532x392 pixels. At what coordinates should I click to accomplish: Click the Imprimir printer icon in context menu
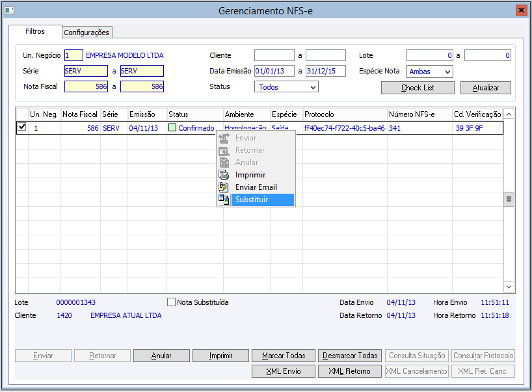coord(224,175)
